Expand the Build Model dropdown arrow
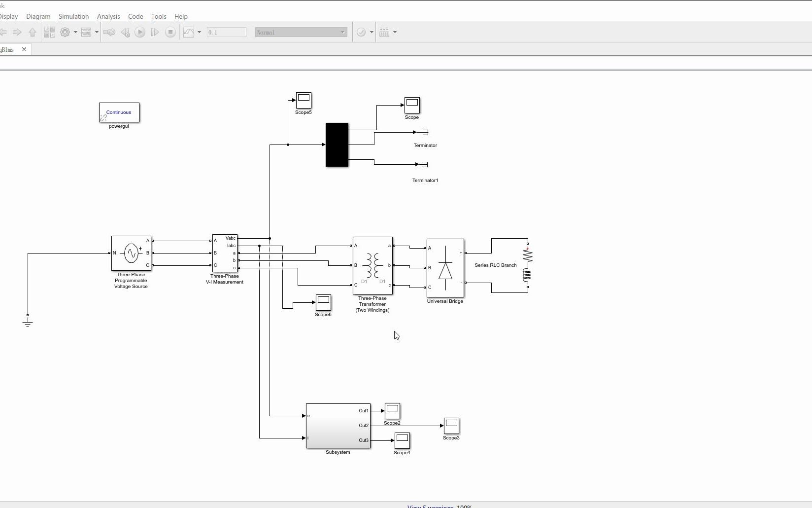812x508 pixels. click(x=395, y=32)
